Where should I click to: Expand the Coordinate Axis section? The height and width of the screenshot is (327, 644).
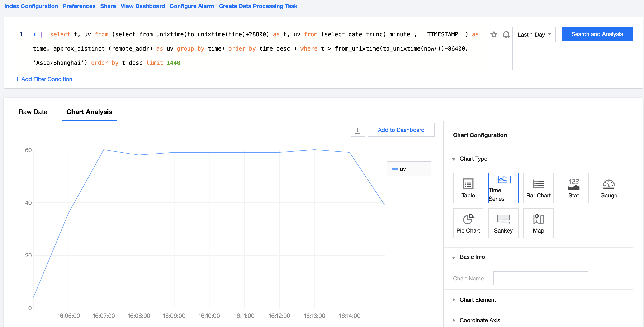tap(479, 320)
